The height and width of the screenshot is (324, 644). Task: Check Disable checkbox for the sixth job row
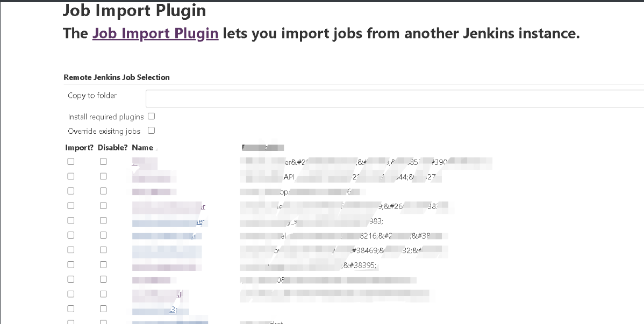click(103, 235)
